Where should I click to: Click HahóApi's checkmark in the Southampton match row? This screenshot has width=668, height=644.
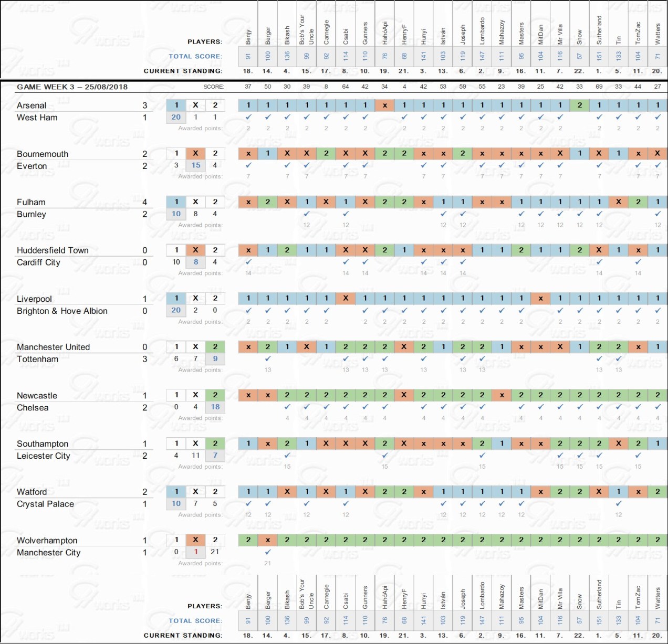(x=385, y=455)
